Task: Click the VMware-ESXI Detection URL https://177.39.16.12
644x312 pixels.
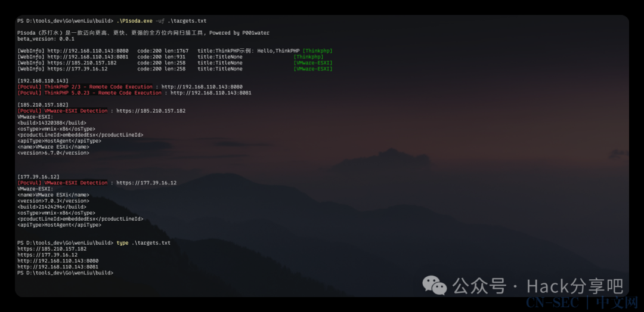Action: point(147,183)
